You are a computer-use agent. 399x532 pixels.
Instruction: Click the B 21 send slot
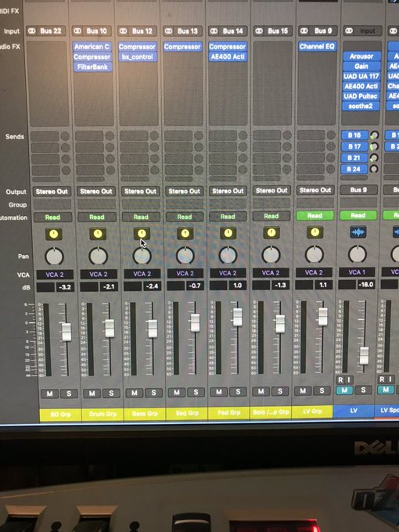pos(354,158)
